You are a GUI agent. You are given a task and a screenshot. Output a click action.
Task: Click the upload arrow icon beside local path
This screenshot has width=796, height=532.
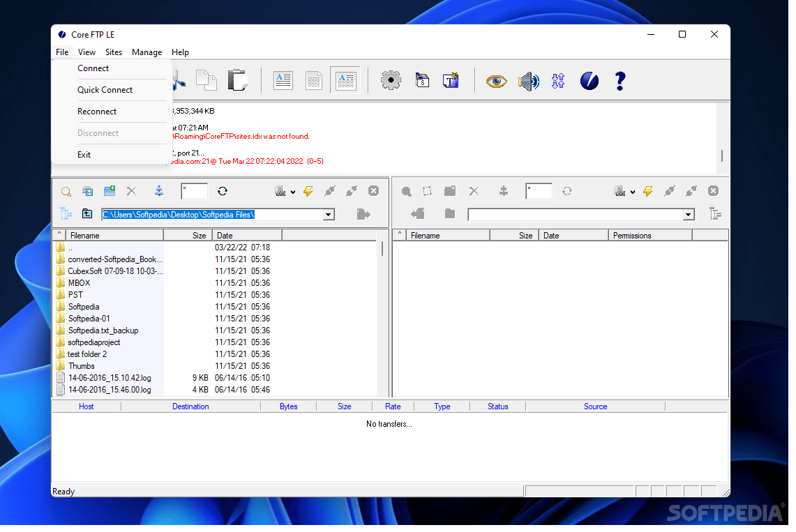(363, 215)
